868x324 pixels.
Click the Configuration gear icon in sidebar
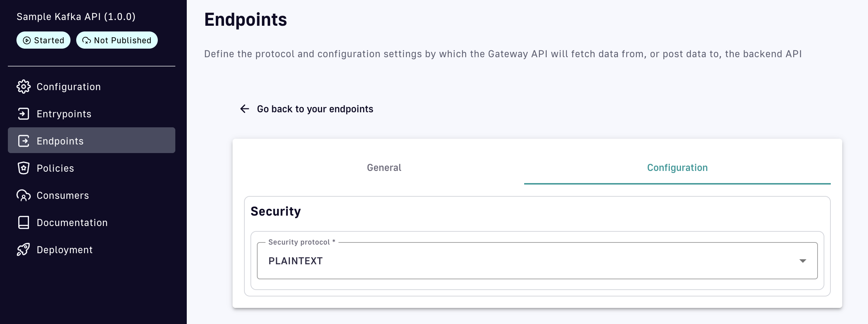point(24,87)
